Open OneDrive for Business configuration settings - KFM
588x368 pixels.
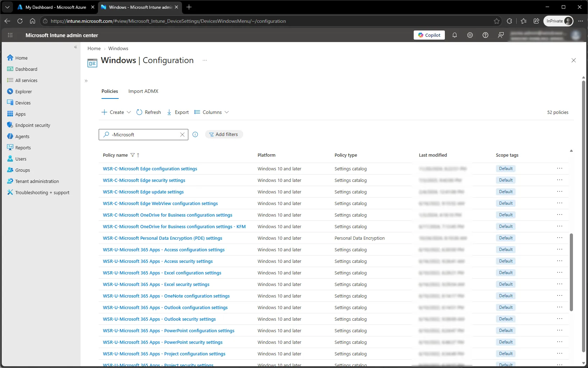(x=174, y=226)
